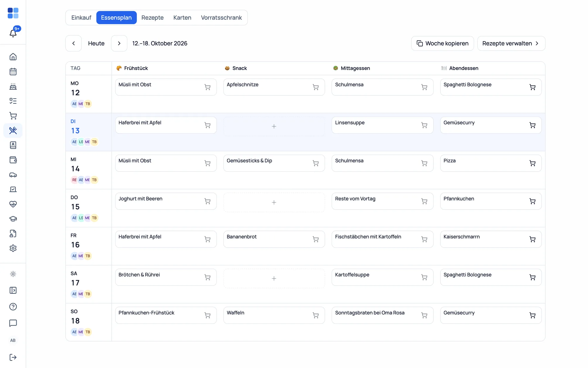
Task: Click the RE avatar on Wednesday 14
Action: pyautogui.click(x=74, y=180)
